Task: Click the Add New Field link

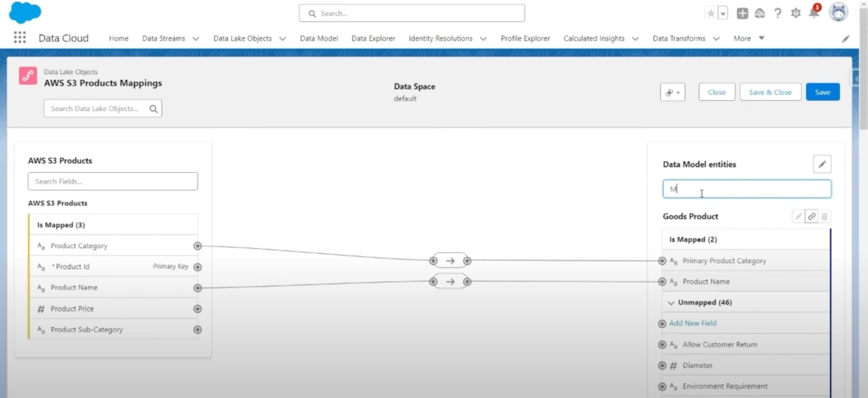Action: [x=693, y=323]
